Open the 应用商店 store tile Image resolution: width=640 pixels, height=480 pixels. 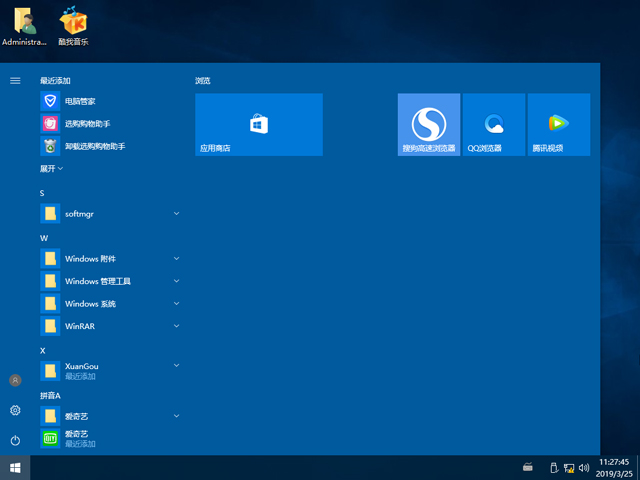(258, 125)
